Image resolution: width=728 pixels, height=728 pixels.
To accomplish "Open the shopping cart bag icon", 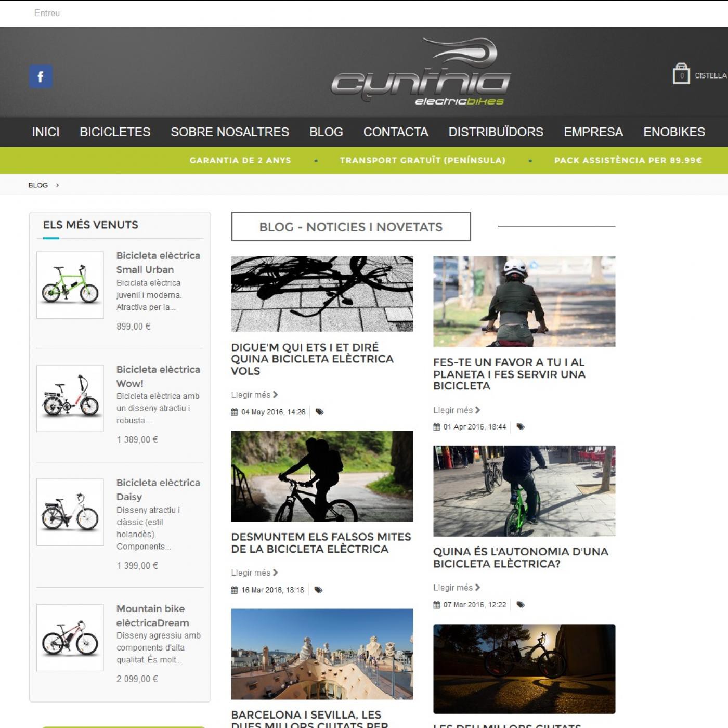I will [681, 74].
